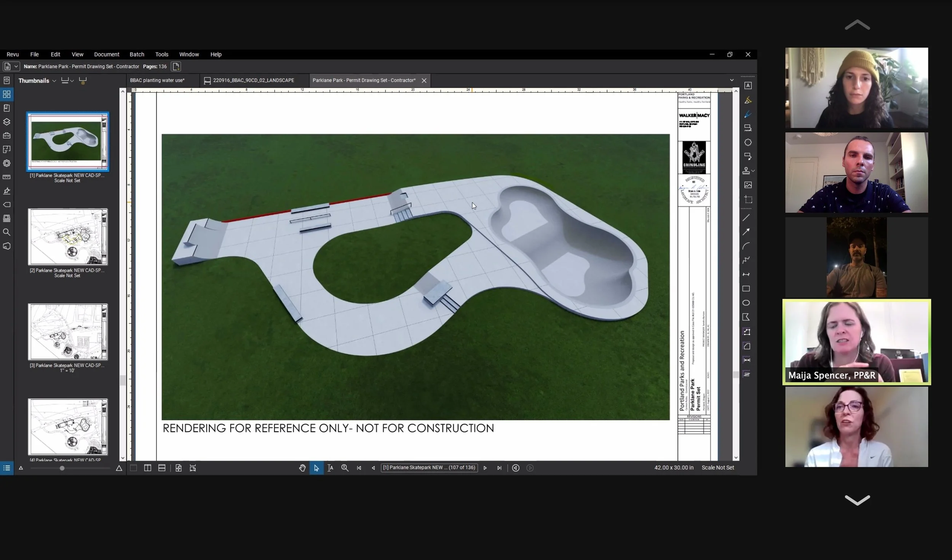Jump to the last page

pyautogui.click(x=499, y=468)
